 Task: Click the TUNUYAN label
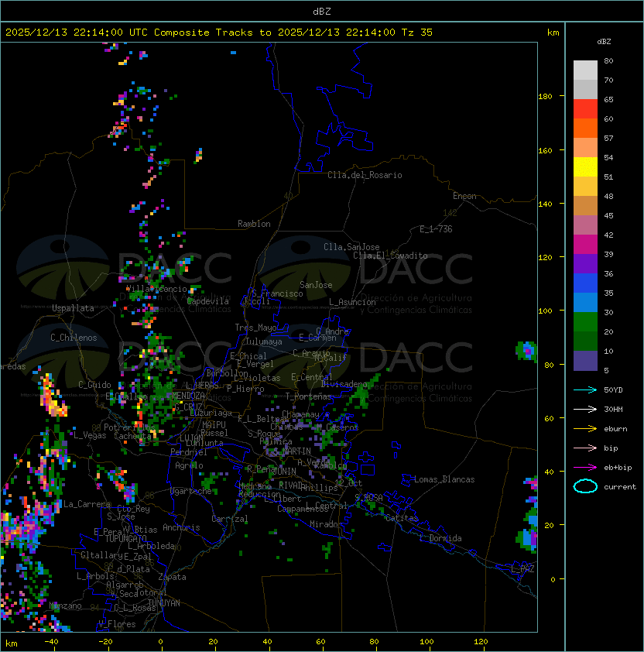[x=163, y=603]
